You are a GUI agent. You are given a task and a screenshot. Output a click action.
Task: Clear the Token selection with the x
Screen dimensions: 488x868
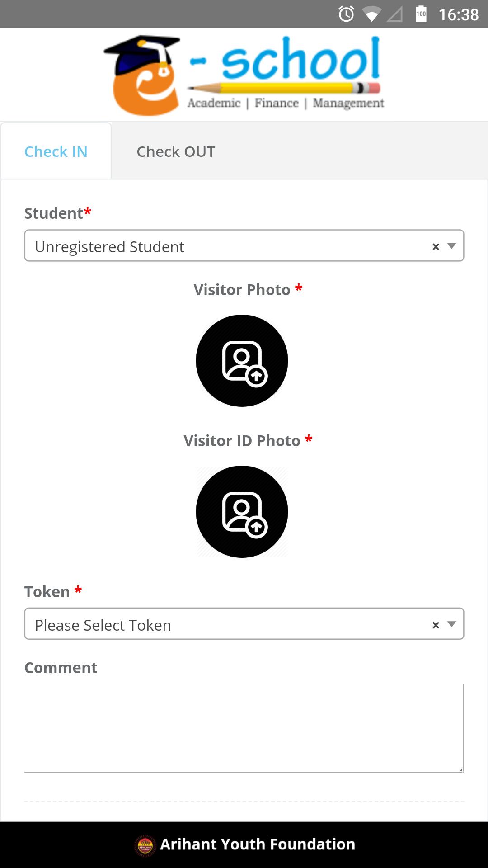(x=436, y=625)
